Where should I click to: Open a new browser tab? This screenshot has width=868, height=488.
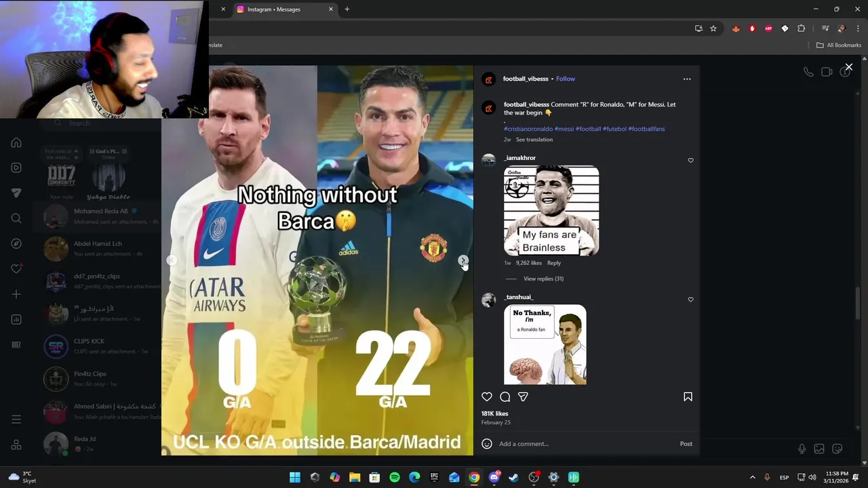coord(347,9)
